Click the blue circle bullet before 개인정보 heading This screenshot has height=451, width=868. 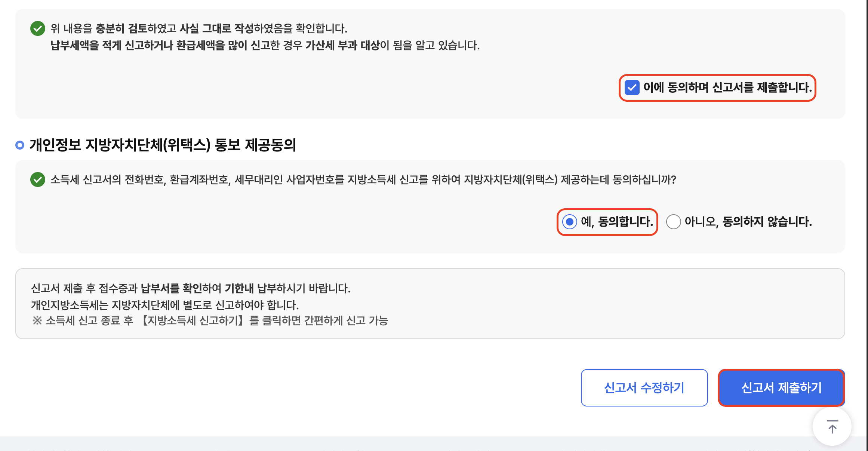[x=20, y=145]
